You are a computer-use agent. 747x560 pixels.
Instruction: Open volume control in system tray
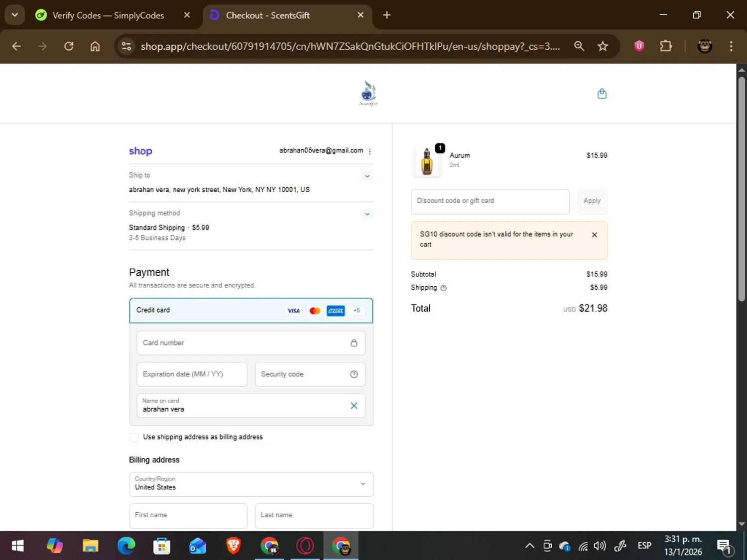(600, 546)
